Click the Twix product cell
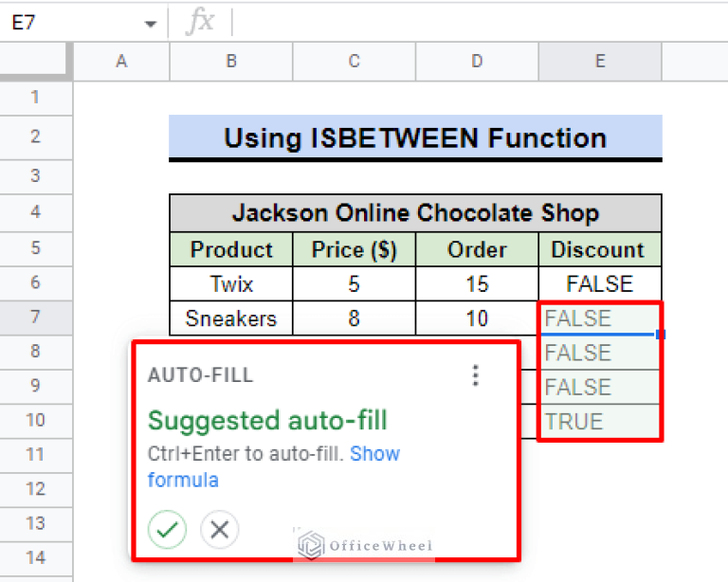 point(230,283)
